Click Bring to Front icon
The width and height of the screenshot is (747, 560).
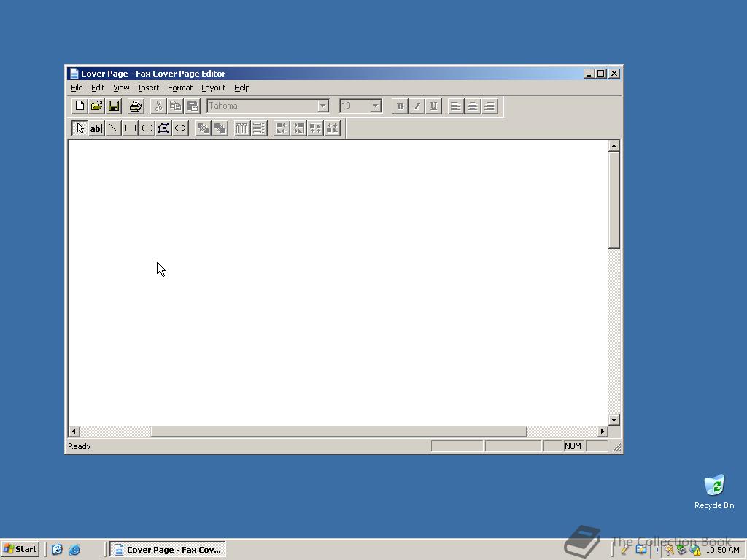203,128
